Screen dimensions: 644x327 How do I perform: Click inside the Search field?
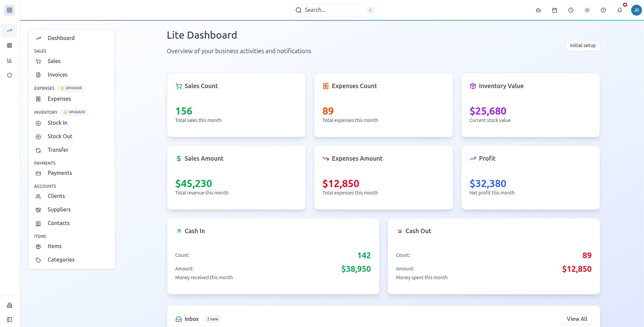tap(334, 10)
